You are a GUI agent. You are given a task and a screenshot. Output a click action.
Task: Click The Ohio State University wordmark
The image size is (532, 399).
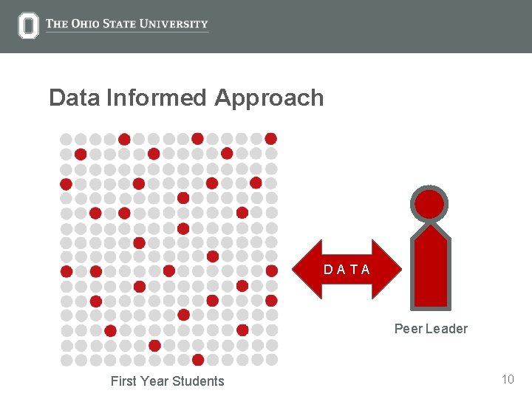click(127, 24)
